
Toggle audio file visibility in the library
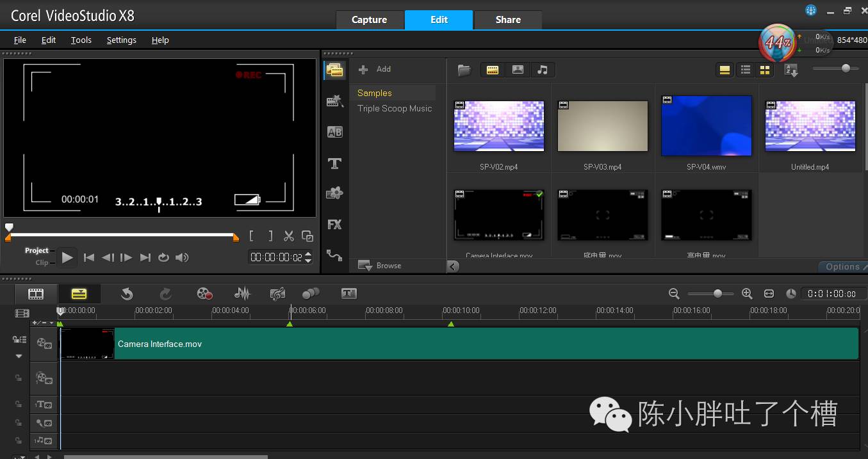click(x=543, y=70)
